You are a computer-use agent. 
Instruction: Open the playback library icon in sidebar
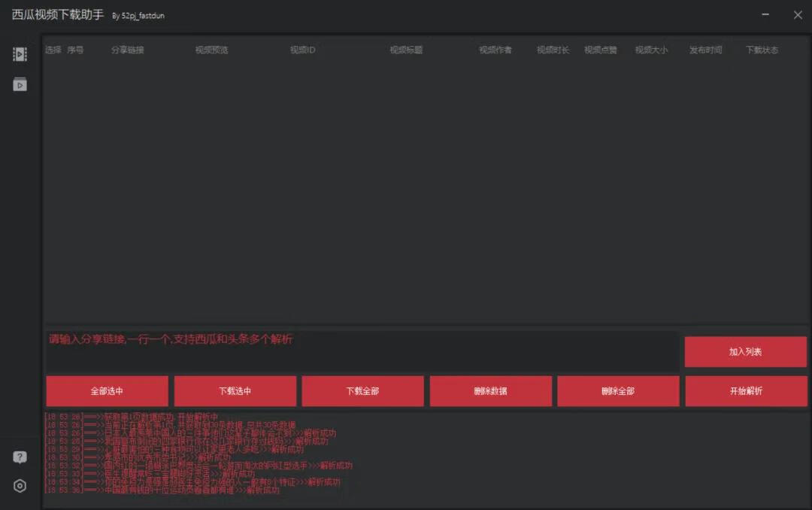pyautogui.click(x=20, y=84)
